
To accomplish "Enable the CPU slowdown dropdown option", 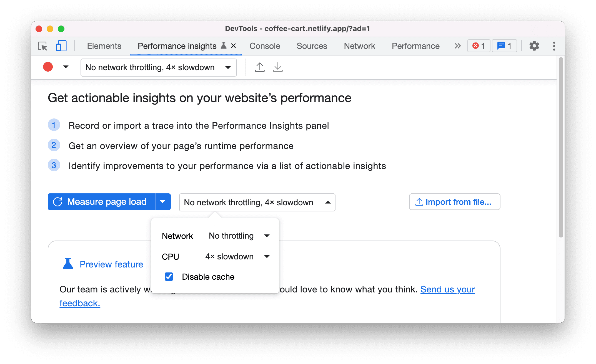I will 236,256.
